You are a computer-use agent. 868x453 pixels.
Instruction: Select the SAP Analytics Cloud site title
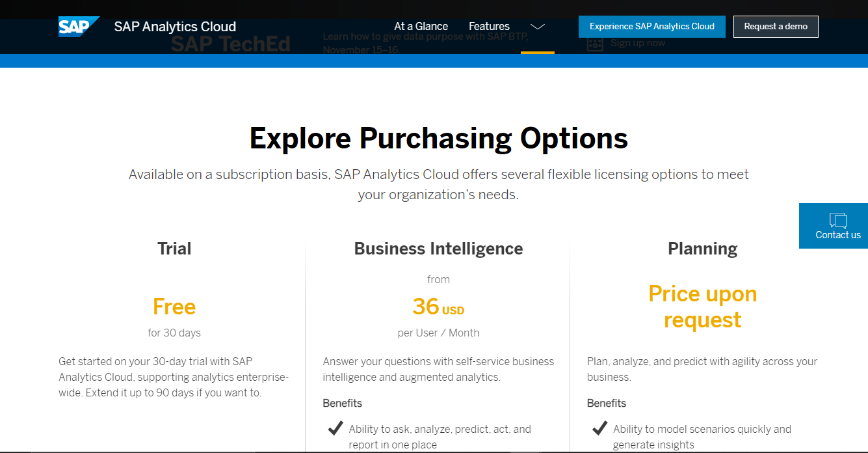click(175, 27)
